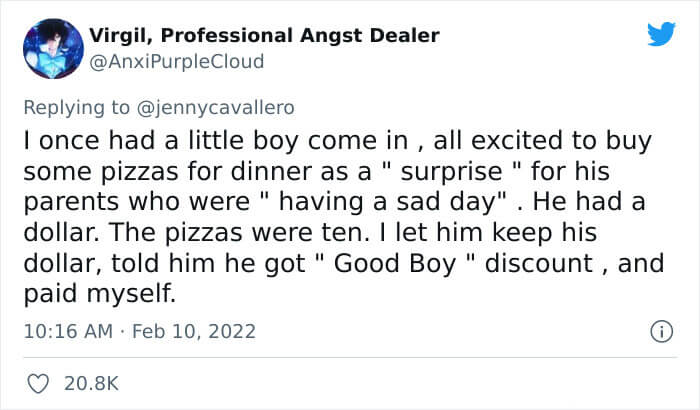Screen dimensions: 700x410
Task: View the 20.8K likes count
Action: (x=91, y=384)
